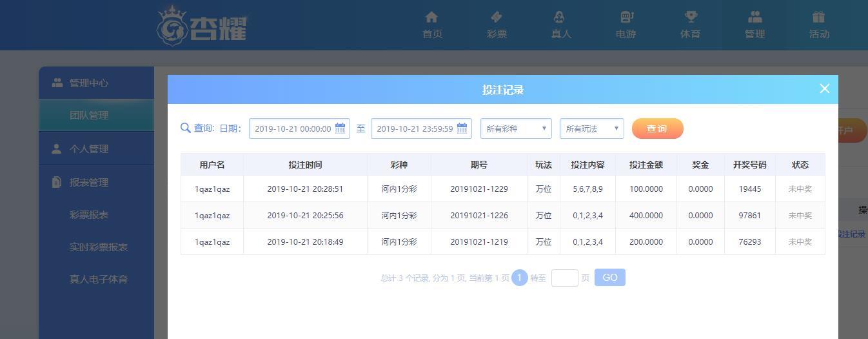Image resolution: width=868 pixels, height=339 pixels.
Task: Click bet content 5,6,7,8,9
Action: pyautogui.click(x=587, y=189)
